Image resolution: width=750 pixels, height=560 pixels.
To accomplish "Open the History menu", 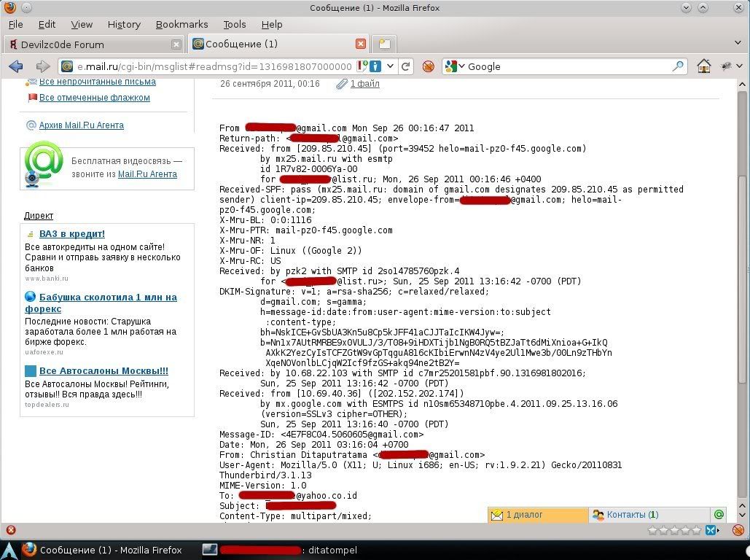I will tap(124, 24).
